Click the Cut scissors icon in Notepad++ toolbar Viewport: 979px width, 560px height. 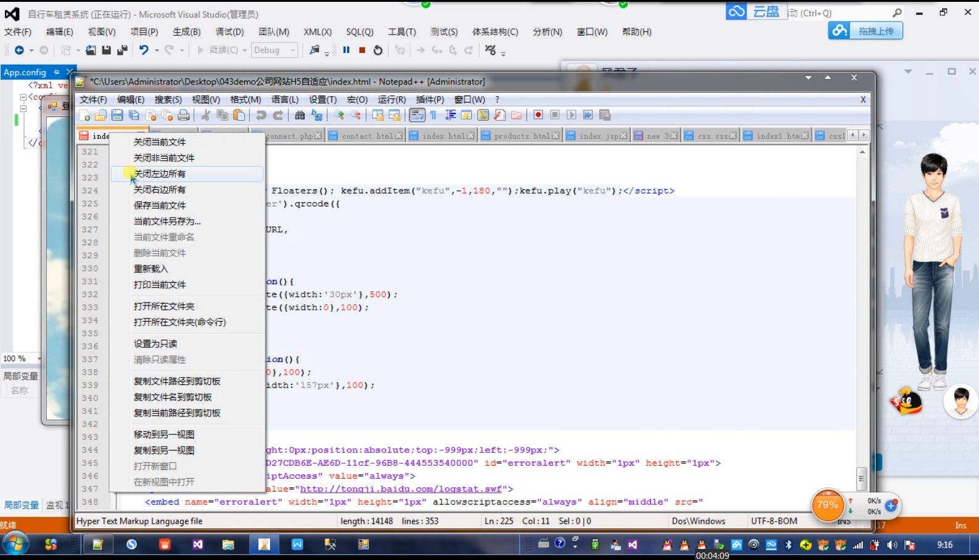pos(206,115)
